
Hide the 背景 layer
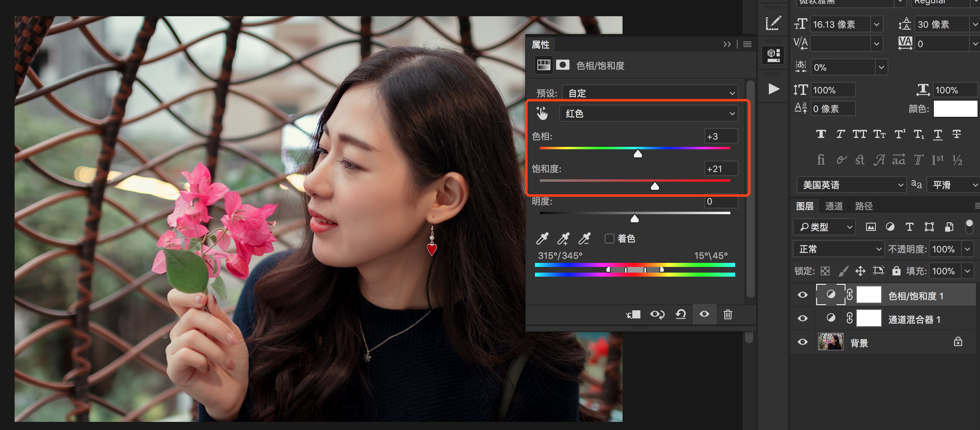tap(802, 342)
